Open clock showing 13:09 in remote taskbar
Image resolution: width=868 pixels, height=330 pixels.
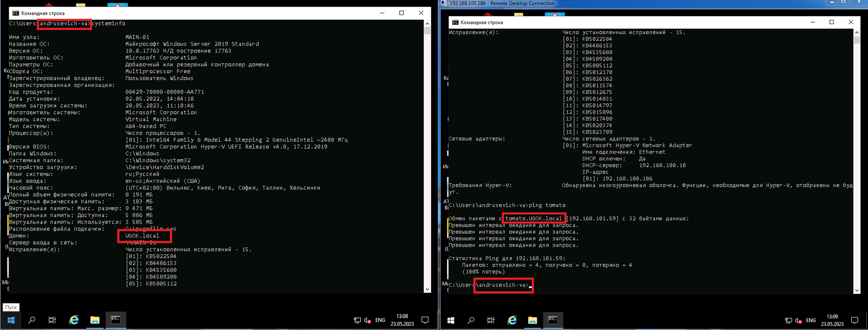tap(832, 320)
